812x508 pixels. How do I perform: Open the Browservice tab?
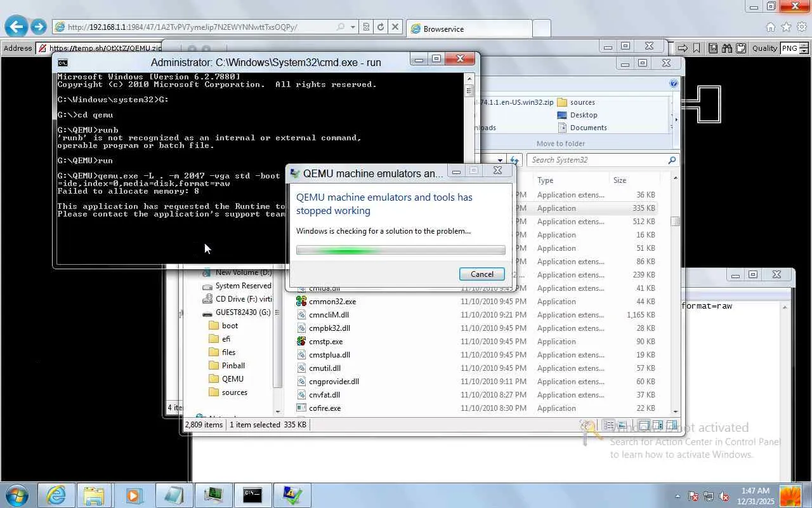[x=469, y=29]
